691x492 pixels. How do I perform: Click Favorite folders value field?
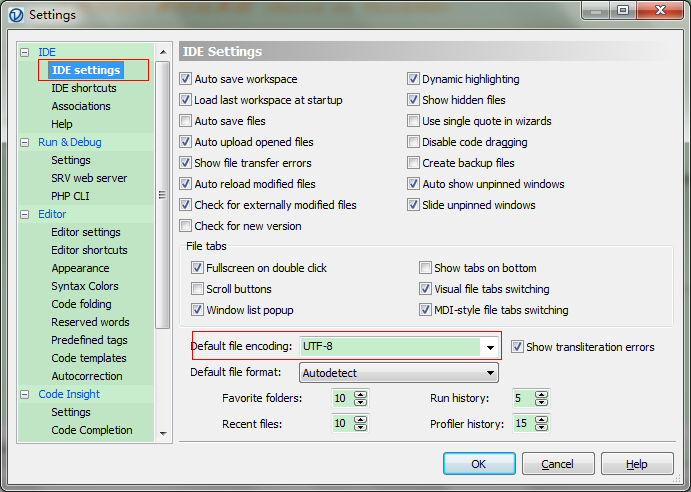(342, 399)
